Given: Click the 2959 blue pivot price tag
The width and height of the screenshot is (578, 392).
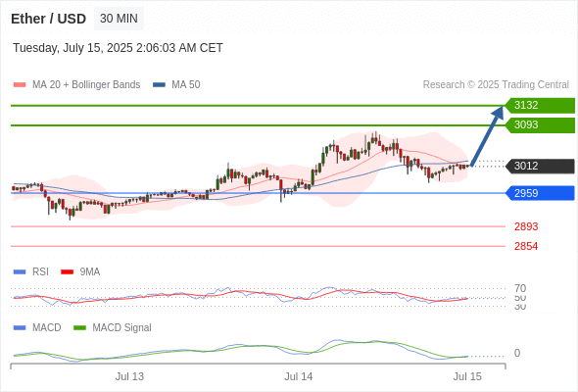Looking at the screenshot, I should [x=540, y=193].
